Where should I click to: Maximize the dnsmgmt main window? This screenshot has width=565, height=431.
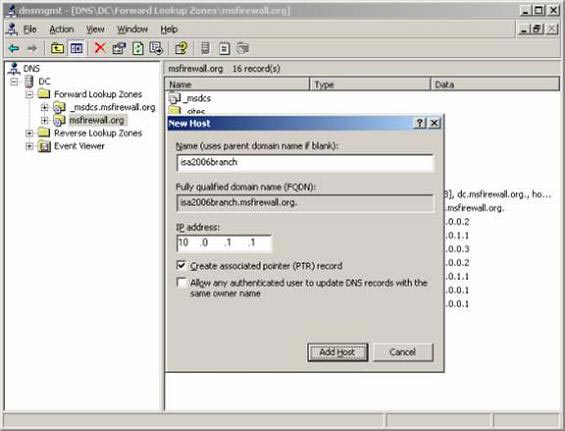[538, 10]
